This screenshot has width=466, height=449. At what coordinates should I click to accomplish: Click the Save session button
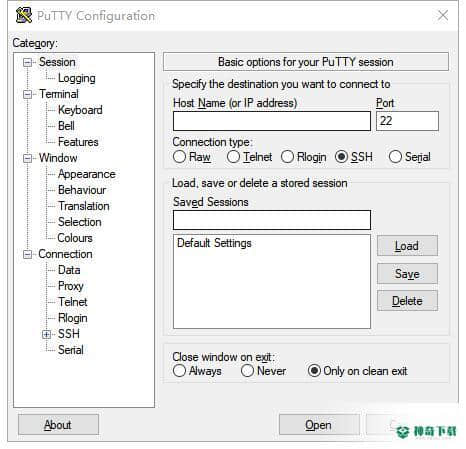point(407,274)
